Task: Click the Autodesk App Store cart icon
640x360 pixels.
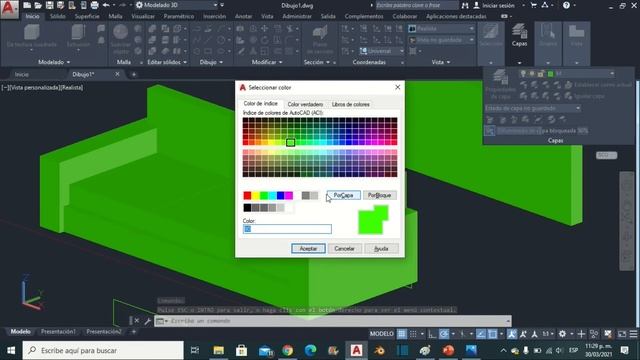Action: tap(533, 5)
